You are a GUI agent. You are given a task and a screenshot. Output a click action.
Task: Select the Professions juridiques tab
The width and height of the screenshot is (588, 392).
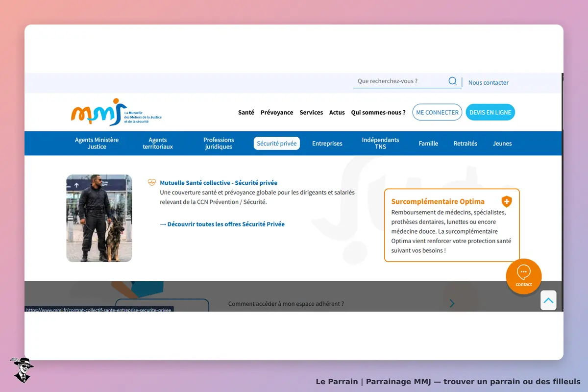(x=219, y=143)
